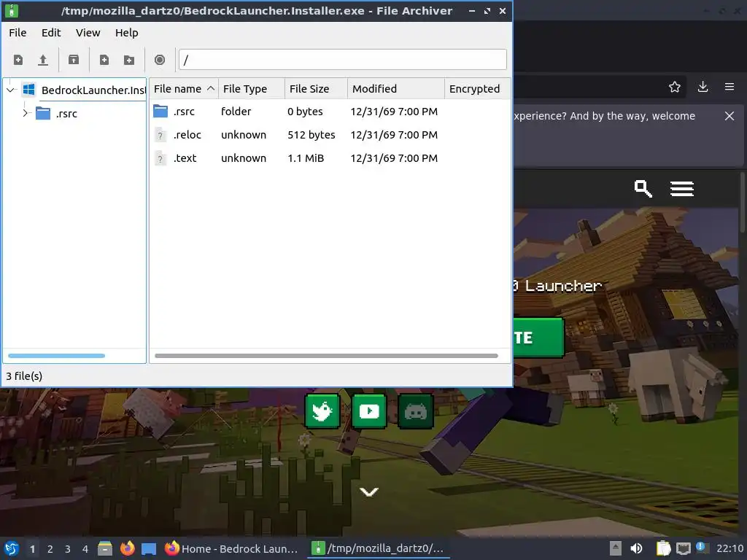
Task: Open the clipboard manager tray icon
Action: tap(663, 548)
